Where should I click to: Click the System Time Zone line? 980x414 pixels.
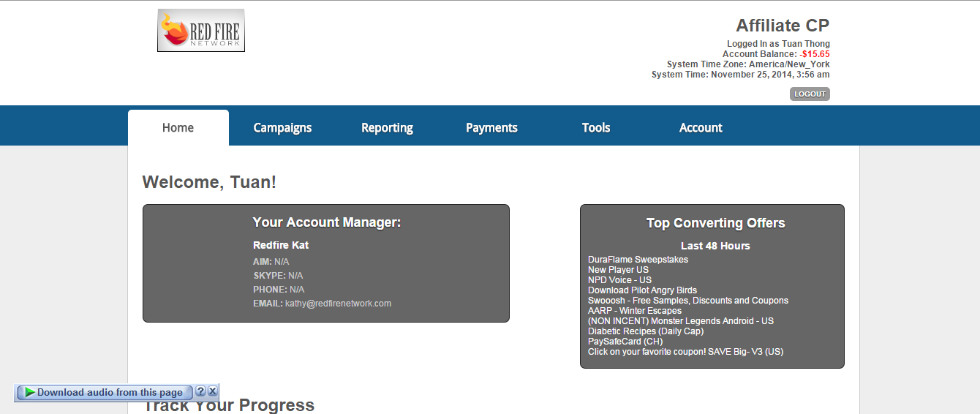(x=748, y=64)
